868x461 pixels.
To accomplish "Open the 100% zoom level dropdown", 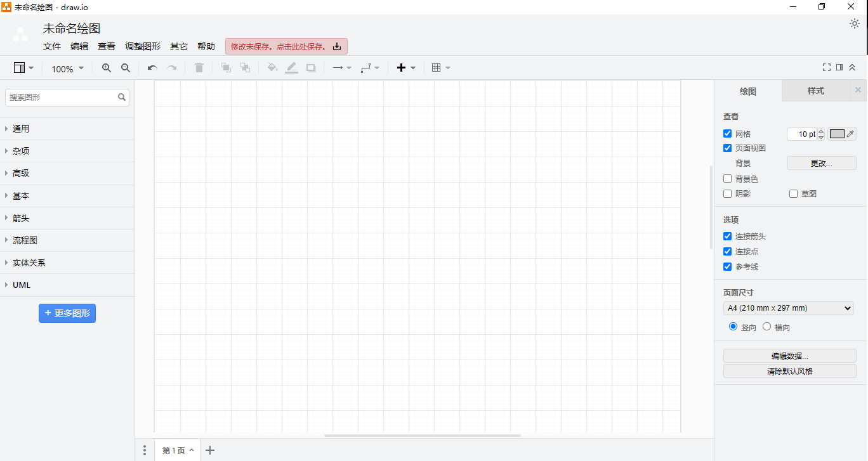I will coord(67,68).
